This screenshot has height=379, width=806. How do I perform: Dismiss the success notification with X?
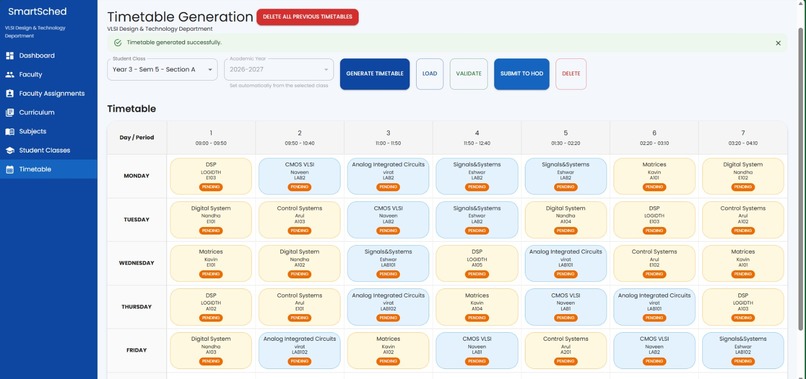(x=778, y=43)
